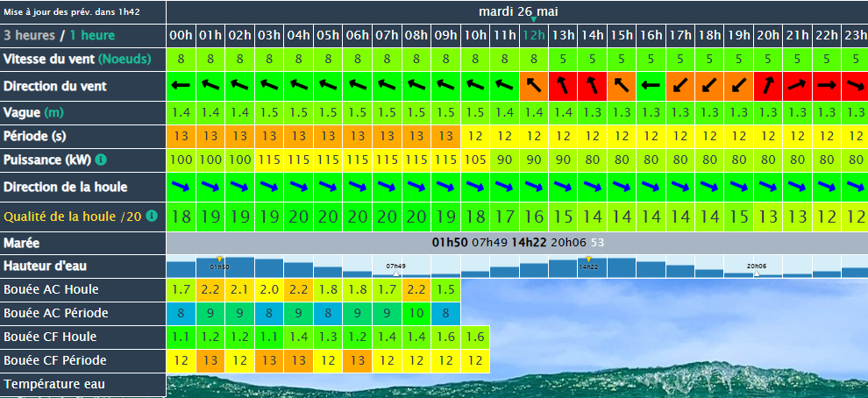Select the 21h wind direction arrow
The width and height of the screenshot is (868, 398).
[x=798, y=86]
